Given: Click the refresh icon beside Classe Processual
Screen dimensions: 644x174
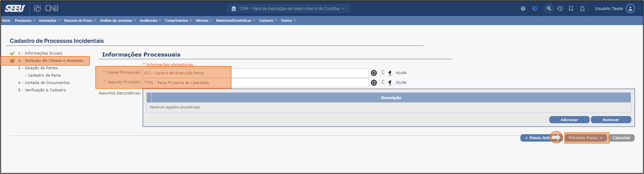Looking at the screenshot, I should pyautogui.click(x=374, y=73).
